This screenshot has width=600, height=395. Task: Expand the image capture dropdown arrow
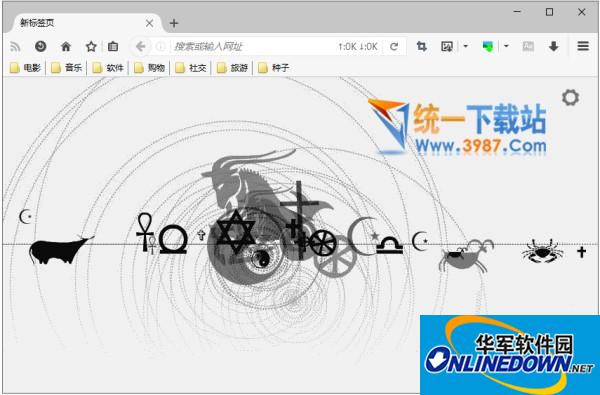point(466,46)
